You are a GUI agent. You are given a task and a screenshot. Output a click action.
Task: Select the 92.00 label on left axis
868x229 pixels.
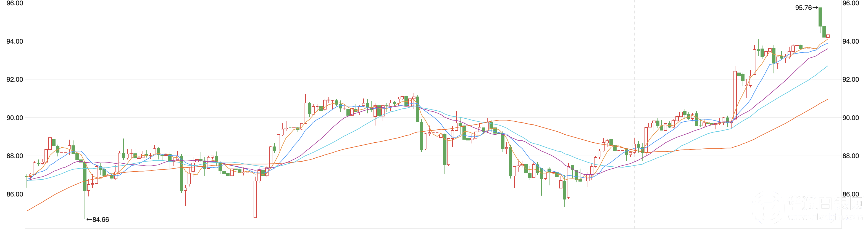15,79
